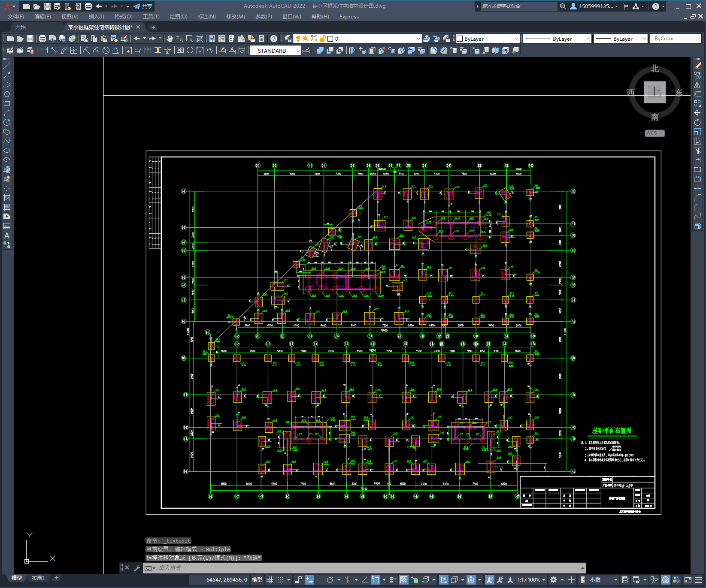Select the Linear dimension tool

(44, 51)
